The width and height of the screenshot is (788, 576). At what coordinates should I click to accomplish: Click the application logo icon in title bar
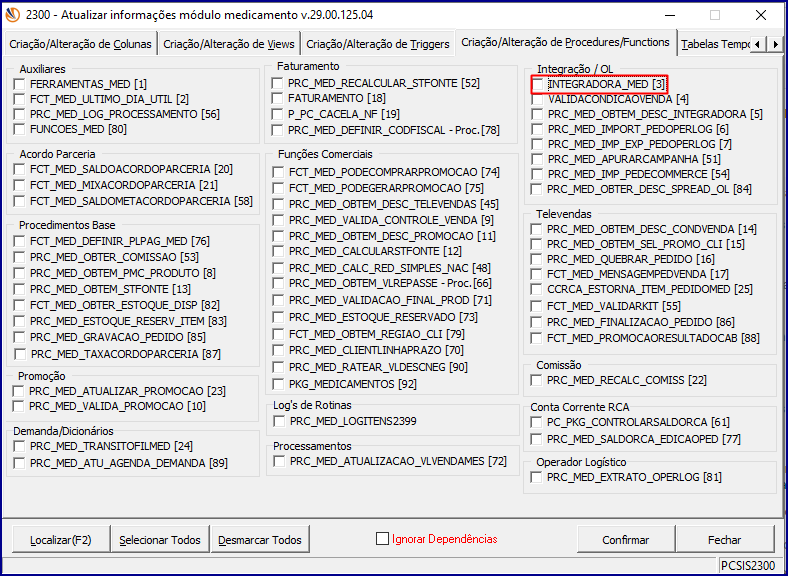[x=12, y=15]
